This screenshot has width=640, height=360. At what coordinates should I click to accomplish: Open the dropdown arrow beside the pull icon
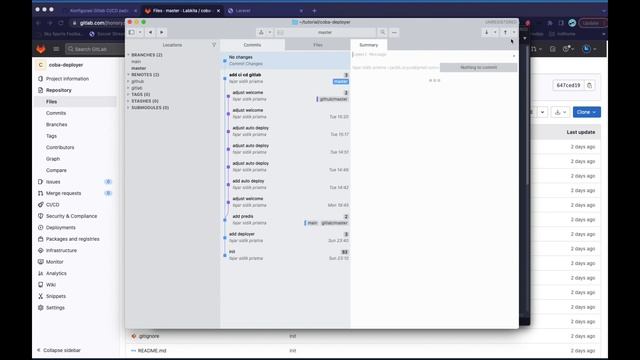(x=495, y=32)
